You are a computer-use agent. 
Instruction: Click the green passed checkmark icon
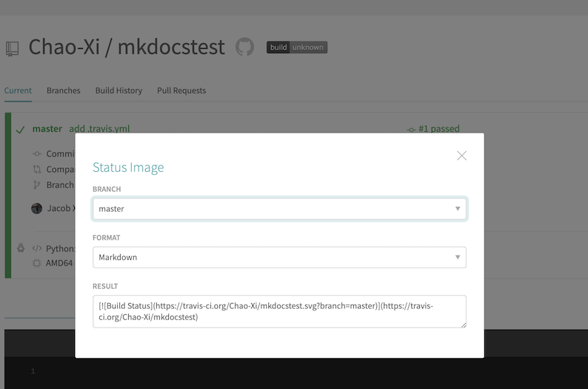20,129
